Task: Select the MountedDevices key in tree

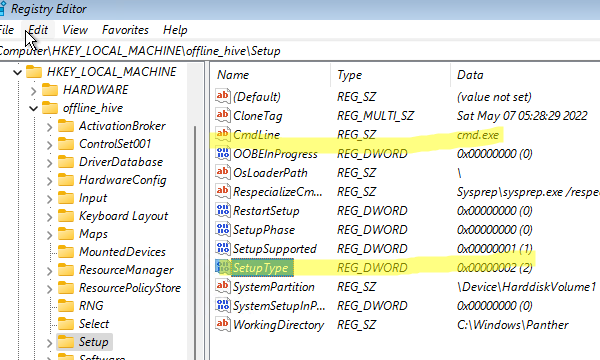Action: (122, 252)
